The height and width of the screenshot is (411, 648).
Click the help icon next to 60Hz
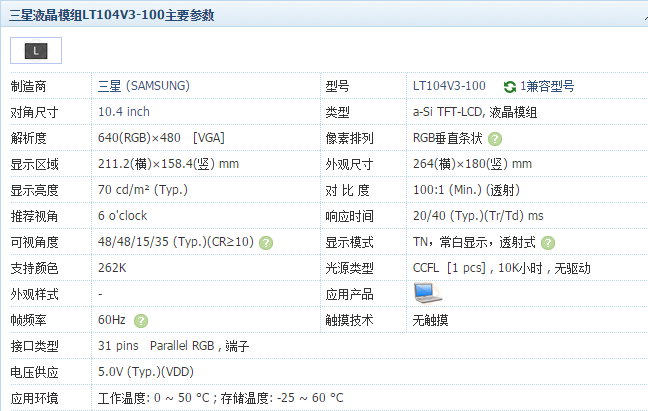point(141,320)
